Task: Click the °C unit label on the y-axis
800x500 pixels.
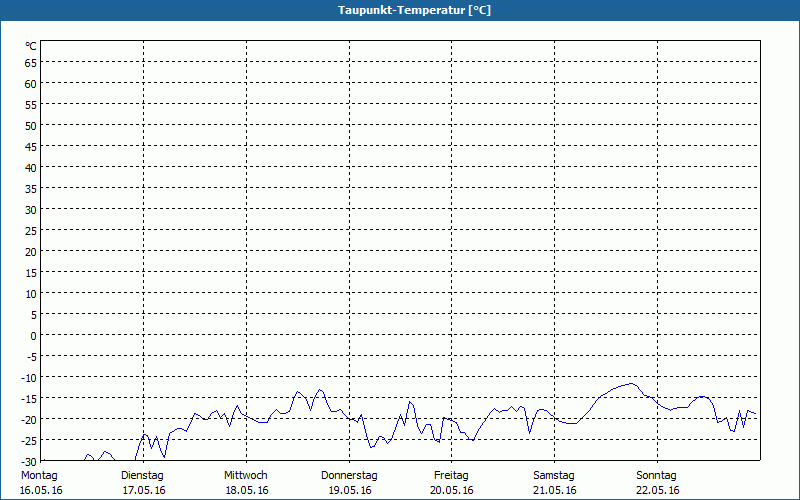Action: click(31, 46)
